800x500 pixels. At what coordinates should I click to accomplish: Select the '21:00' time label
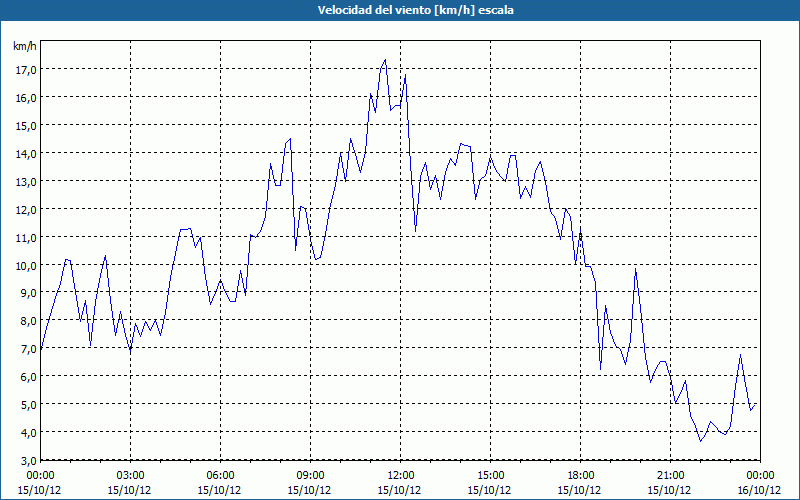pyautogui.click(x=670, y=476)
